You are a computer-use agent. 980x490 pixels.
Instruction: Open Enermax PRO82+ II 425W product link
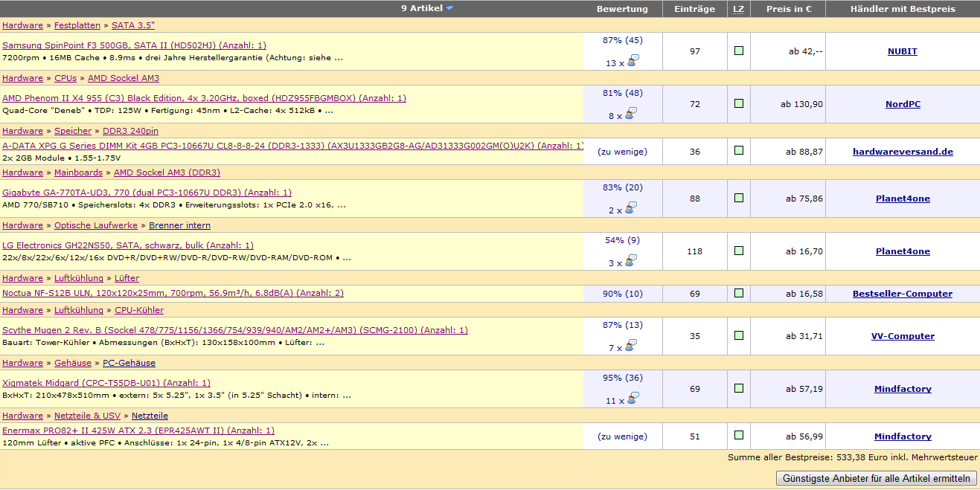(138, 431)
